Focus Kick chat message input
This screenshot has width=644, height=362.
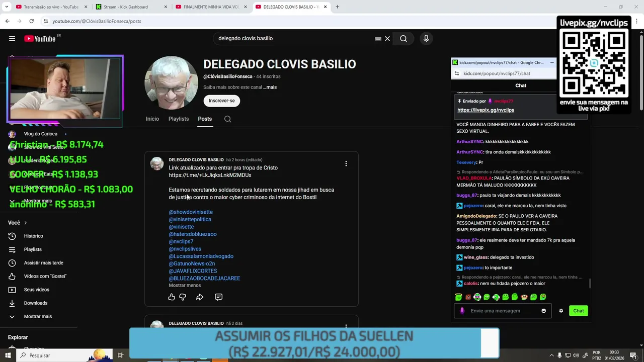click(x=503, y=311)
